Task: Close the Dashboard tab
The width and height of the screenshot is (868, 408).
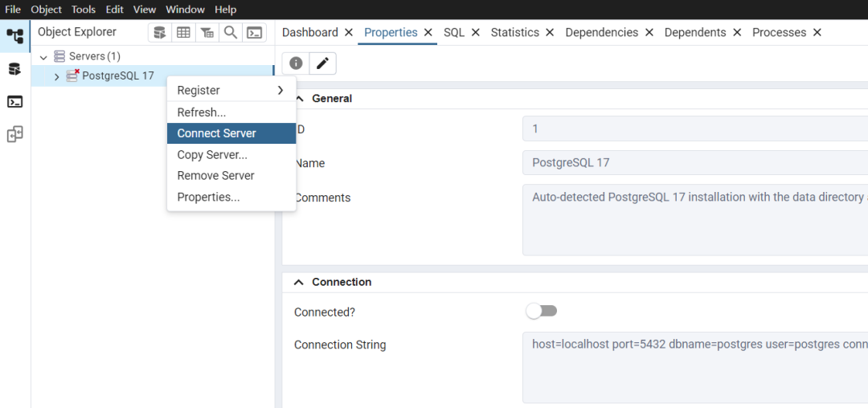Action: point(349,33)
